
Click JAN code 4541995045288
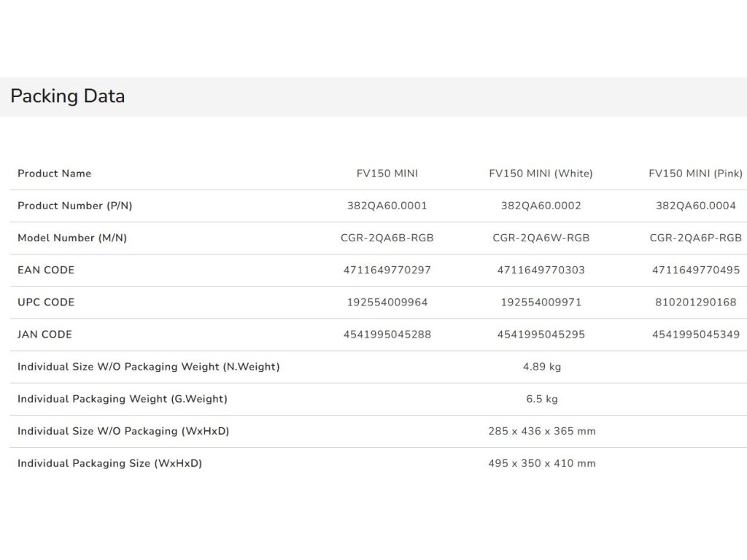point(387,335)
